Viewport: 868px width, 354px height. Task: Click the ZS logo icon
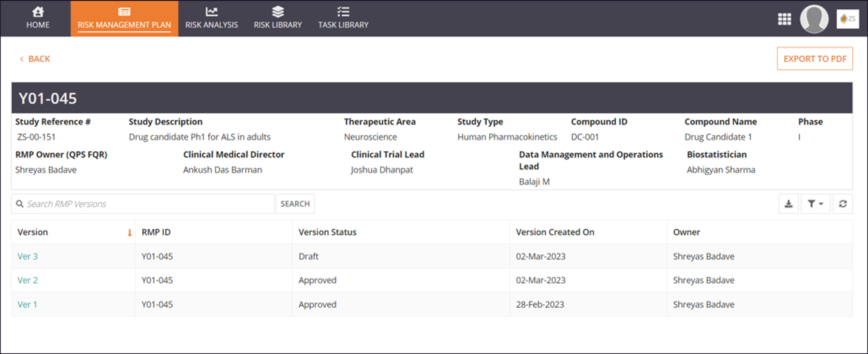click(x=847, y=19)
